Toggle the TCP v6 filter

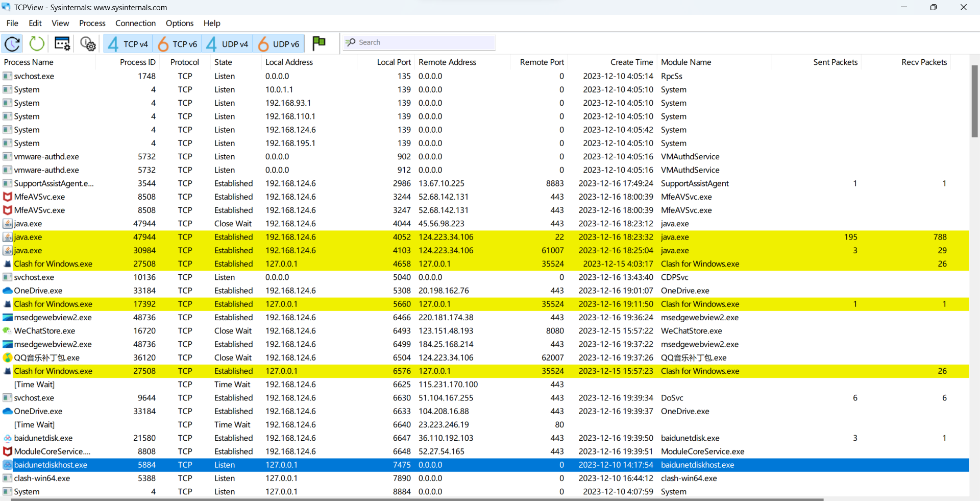pos(177,44)
